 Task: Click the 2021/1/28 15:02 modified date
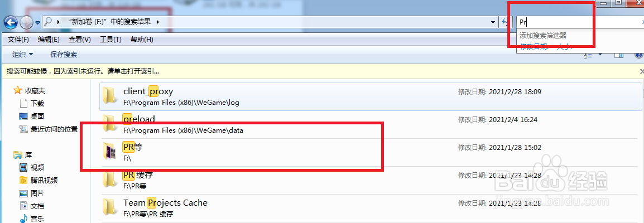(515, 148)
